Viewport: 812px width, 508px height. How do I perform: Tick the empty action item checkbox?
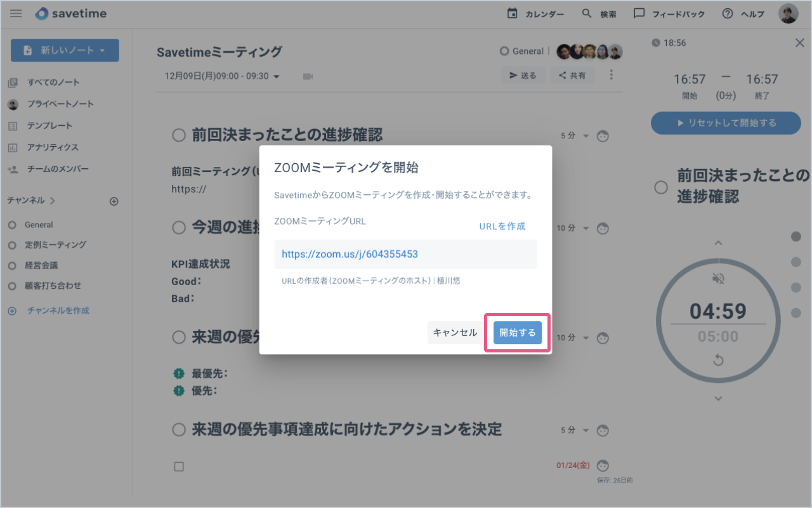tap(179, 467)
